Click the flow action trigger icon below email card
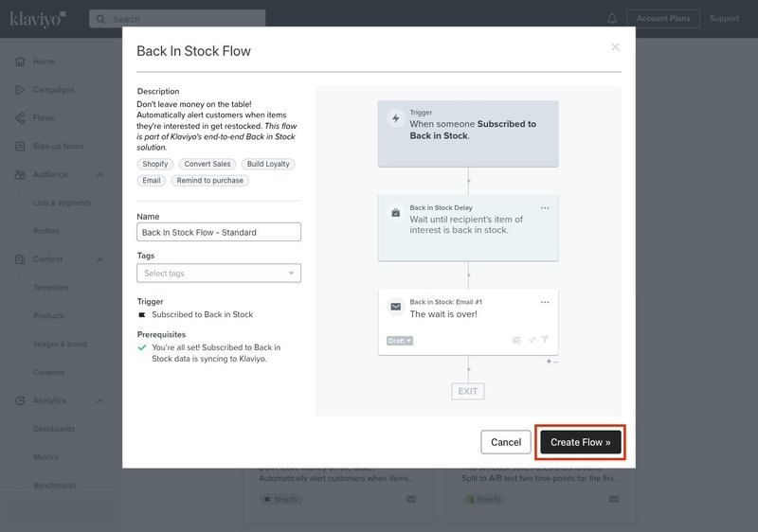Viewport: 758px width, 532px height. coord(551,361)
